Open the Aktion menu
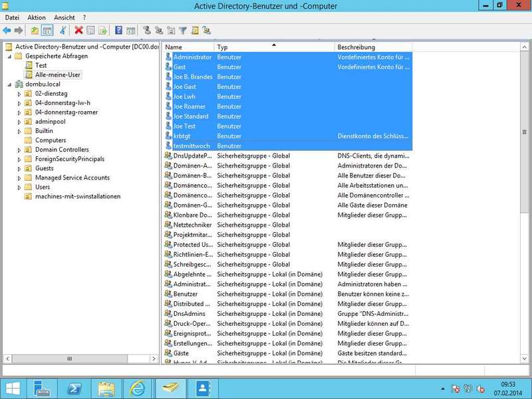The width and height of the screenshot is (532, 399). point(37,17)
